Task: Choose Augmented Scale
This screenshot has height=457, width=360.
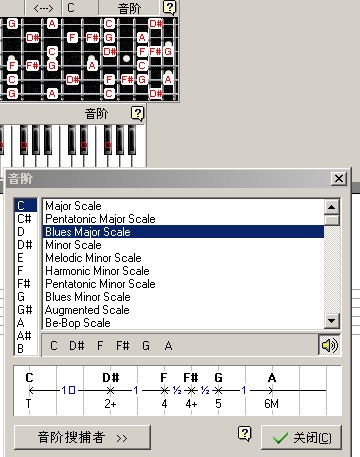Action: pos(183,310)
